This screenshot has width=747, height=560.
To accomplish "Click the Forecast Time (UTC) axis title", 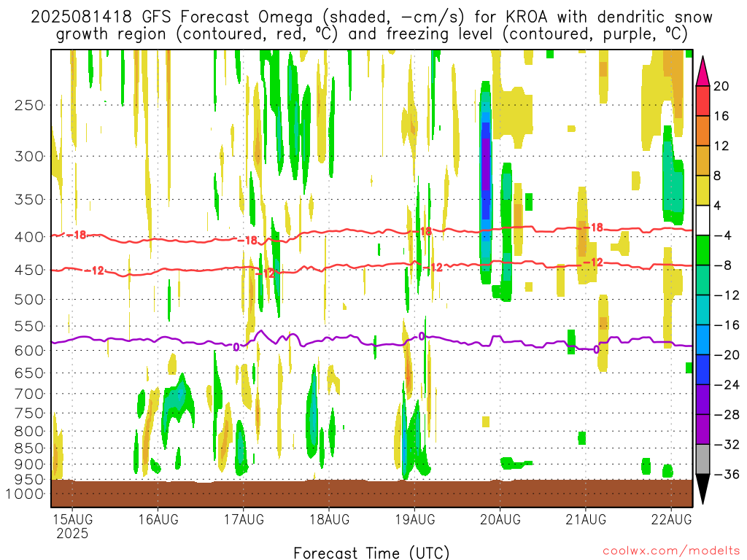I will pos(371,553).
